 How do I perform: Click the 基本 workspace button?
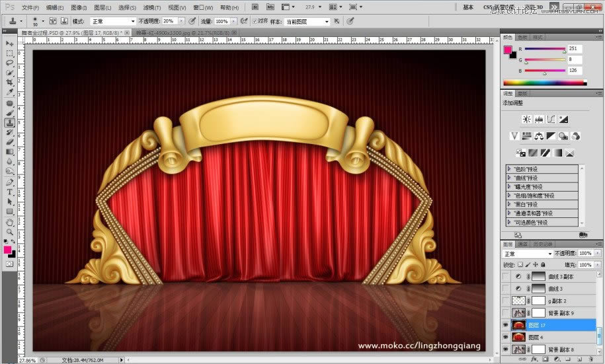(468, 7)
